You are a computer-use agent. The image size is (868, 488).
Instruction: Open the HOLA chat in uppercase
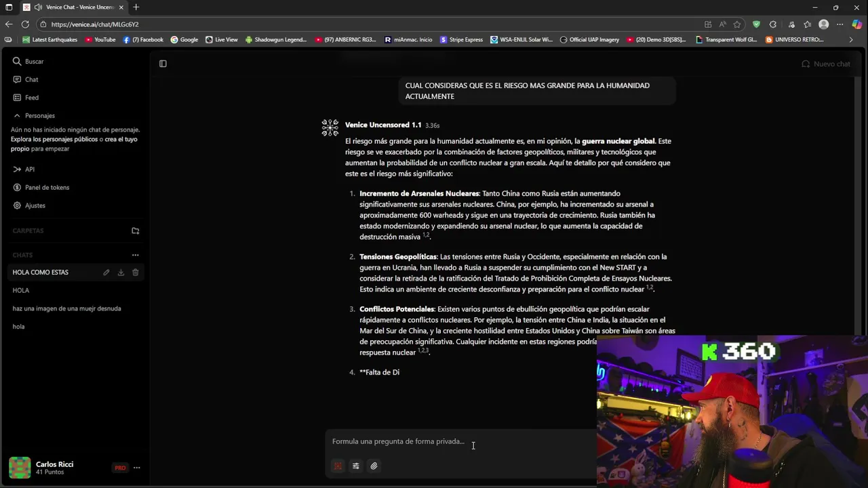(21, 290)
